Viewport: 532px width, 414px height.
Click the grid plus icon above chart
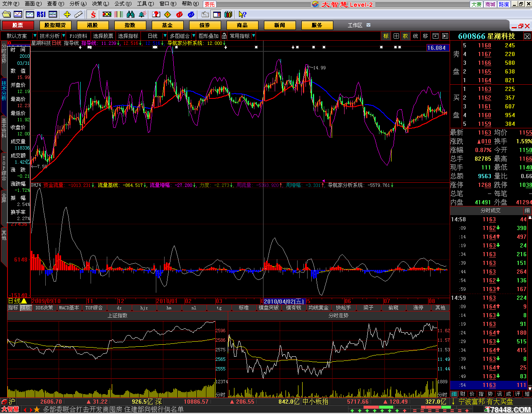click(x=396, y=36)
